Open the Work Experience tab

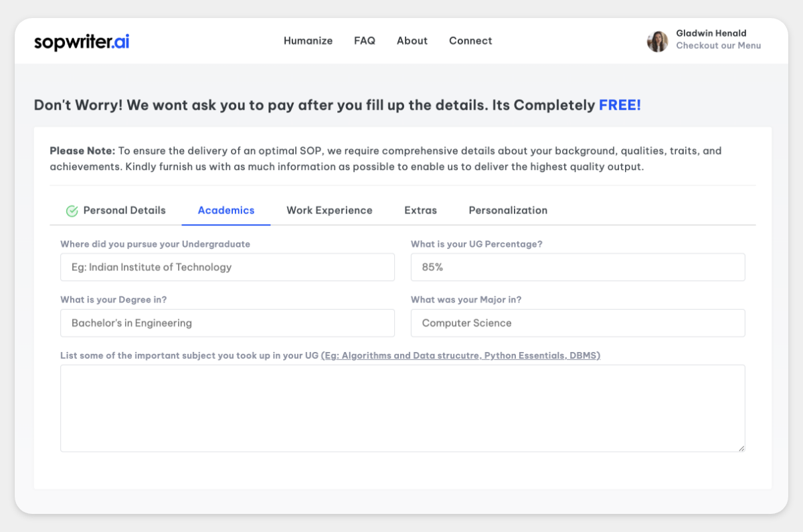click(x=329, y=210)
